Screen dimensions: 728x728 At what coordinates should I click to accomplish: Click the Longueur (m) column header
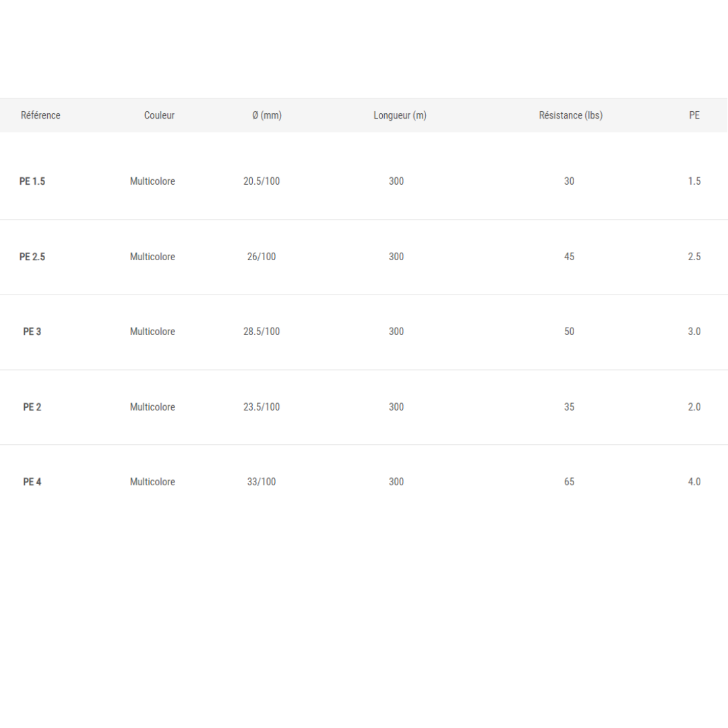pyautogui.click(x=400, y=115)
